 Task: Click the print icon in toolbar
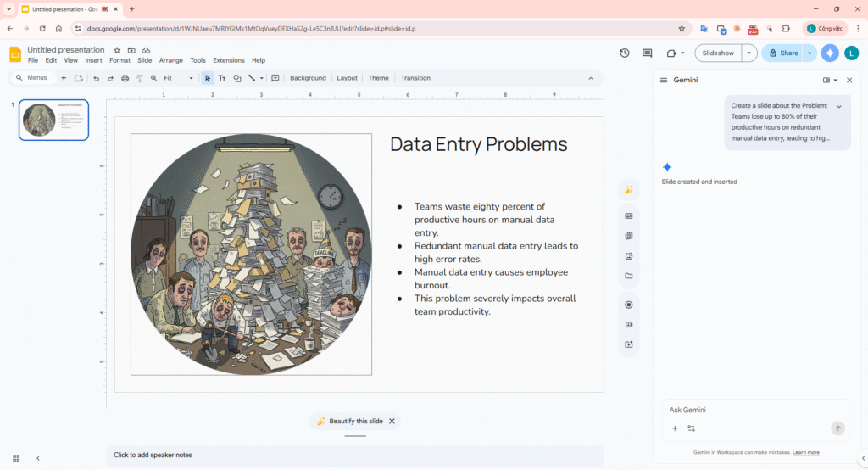point(125,78)
